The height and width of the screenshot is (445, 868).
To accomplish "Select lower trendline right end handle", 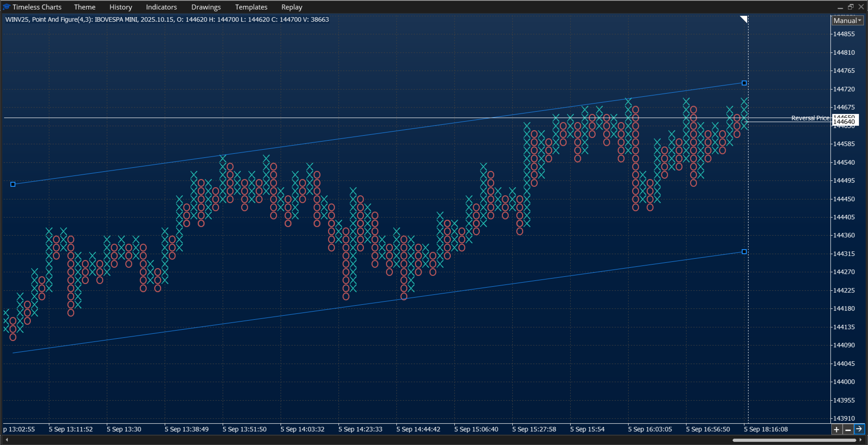I will tap(744, 252).
